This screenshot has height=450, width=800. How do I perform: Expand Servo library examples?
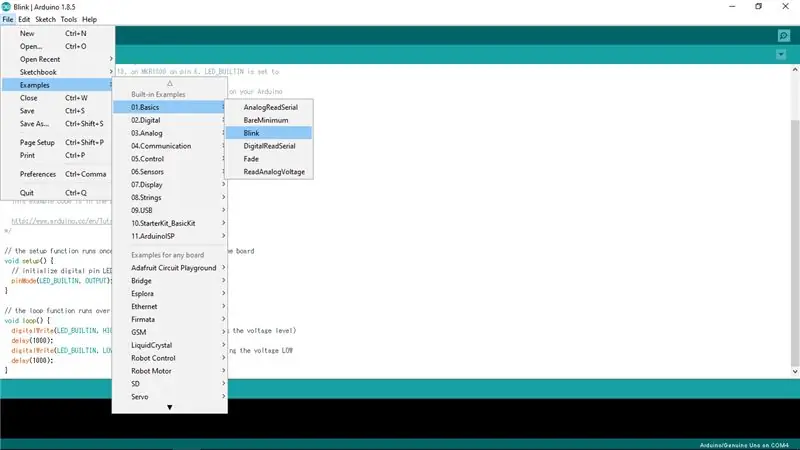pyautogui.click(x=169, y=397)
